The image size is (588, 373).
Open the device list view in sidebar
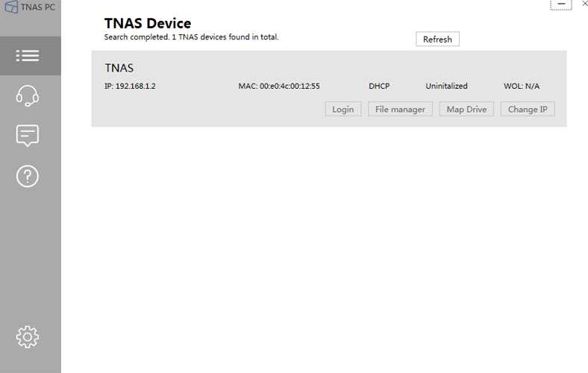pos(28,55)
